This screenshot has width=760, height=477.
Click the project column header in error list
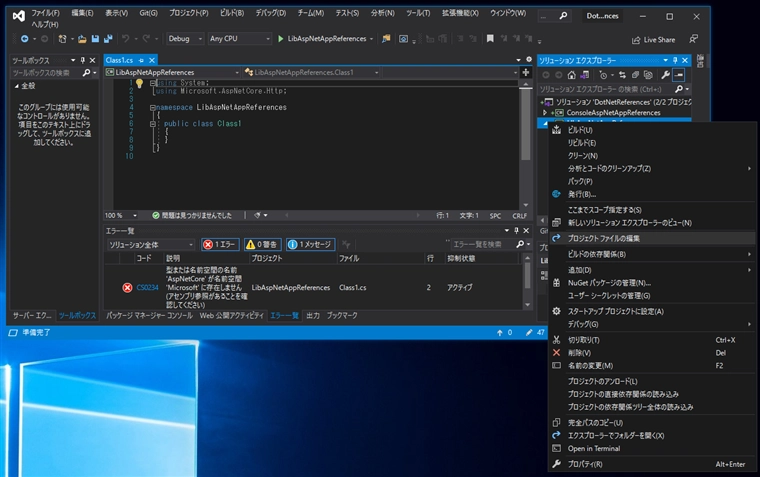(x=293, y=258)
